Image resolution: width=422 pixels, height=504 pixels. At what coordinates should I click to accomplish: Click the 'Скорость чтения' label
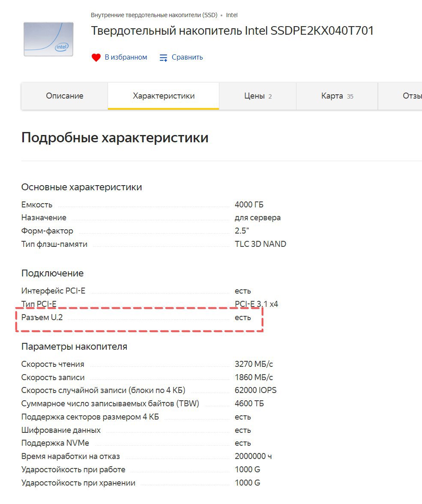(x=53, y=364)
